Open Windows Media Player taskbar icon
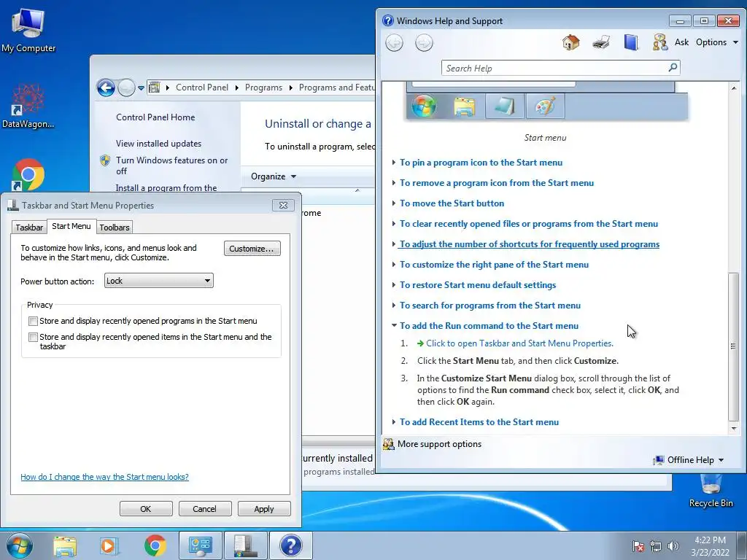This screenshot has height=560, width=747. click(108, 545)
